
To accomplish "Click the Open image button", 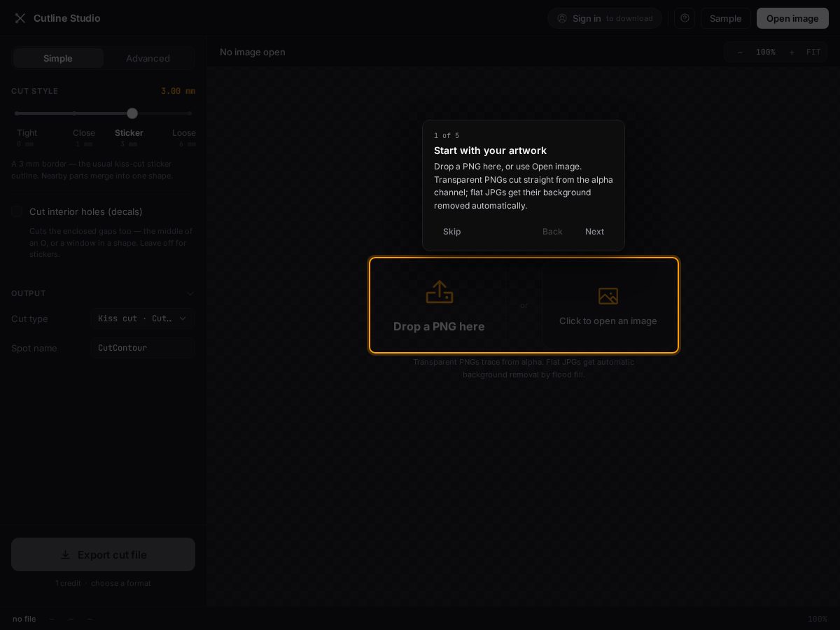I will coord(792,18).
